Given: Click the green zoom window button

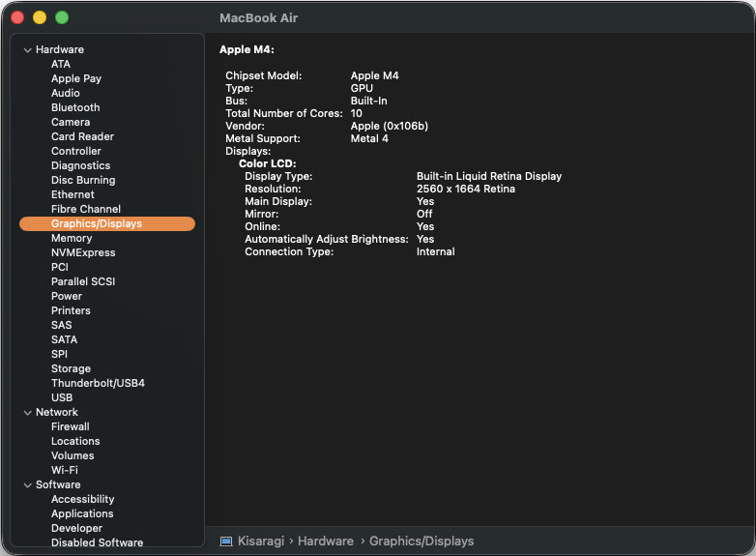Looking at the screenshot, I should 62,17.
